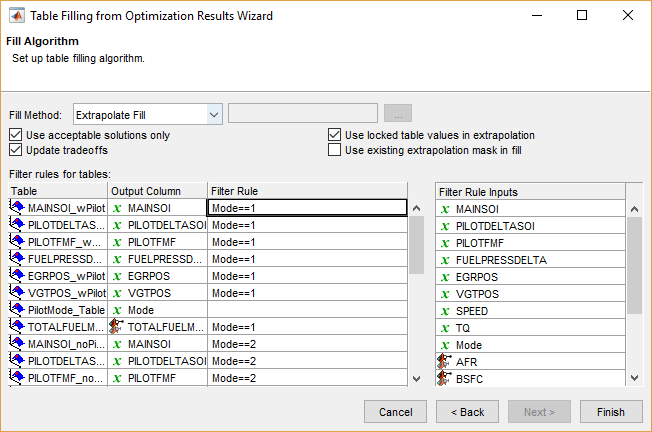Click the SPEED variable icon in inputs
This screenshot has height=432, width=652.
click(x=445, y=310)
